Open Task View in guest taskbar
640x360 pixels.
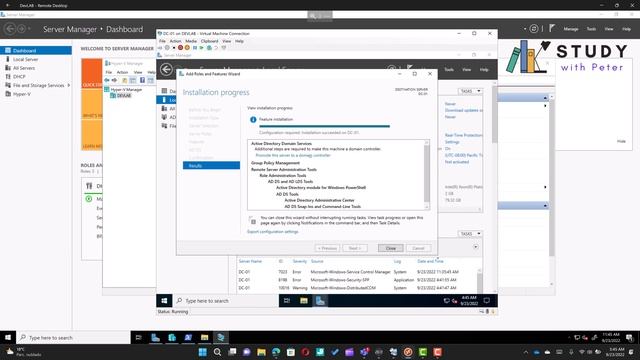point(287,300)
